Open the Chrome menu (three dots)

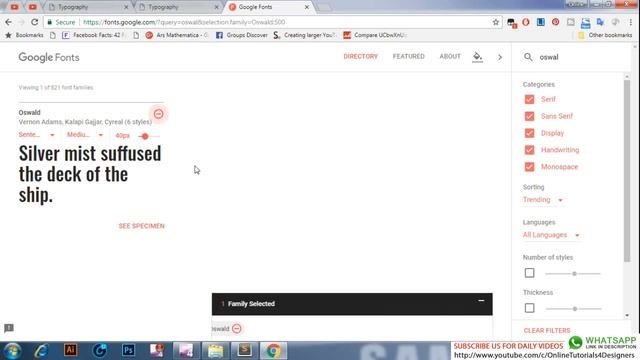pos(631,22)
